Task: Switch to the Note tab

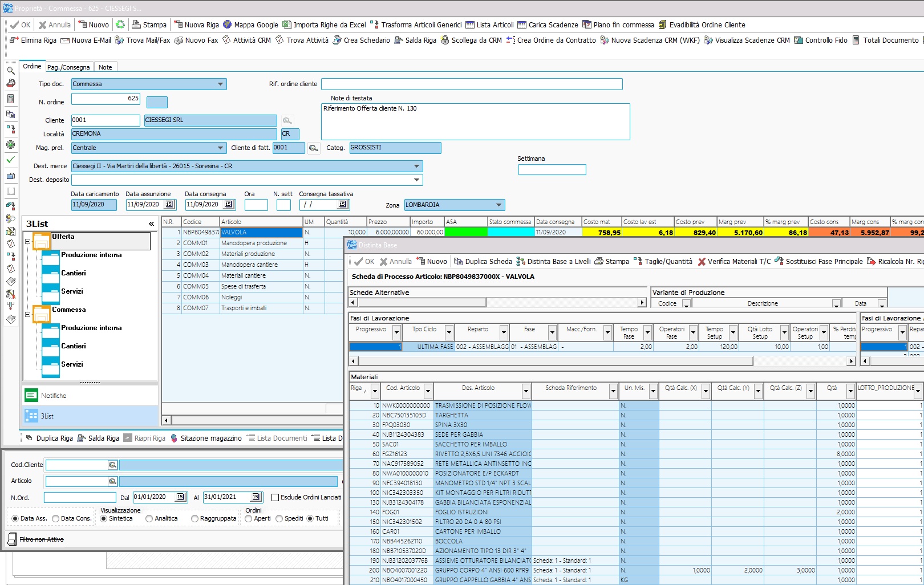Action: [105, 67]
